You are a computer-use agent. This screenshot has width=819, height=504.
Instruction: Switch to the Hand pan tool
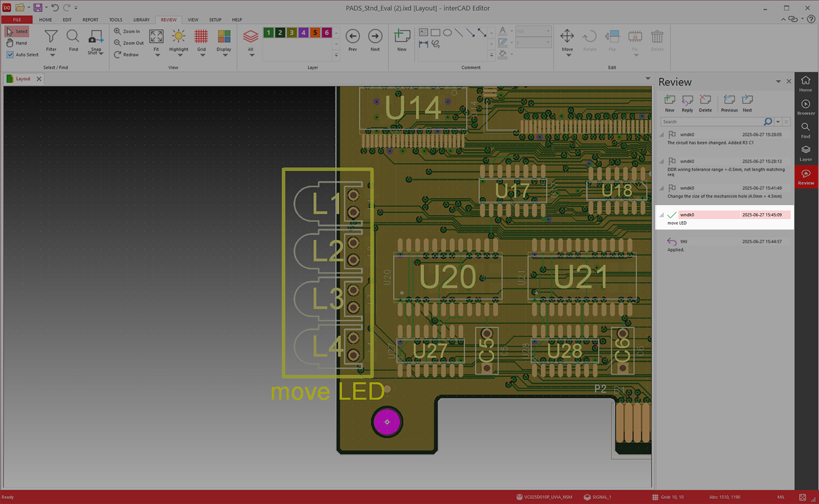[16, 43]
